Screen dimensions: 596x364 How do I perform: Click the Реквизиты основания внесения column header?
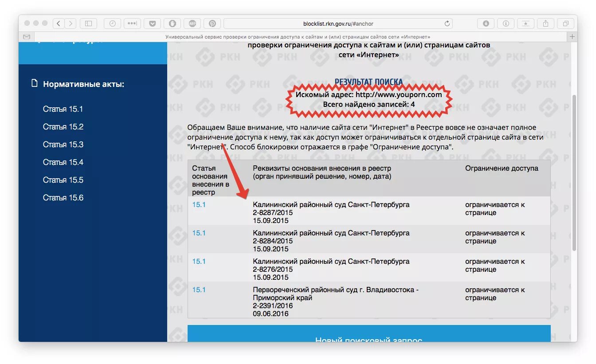[x=322, y=172]
